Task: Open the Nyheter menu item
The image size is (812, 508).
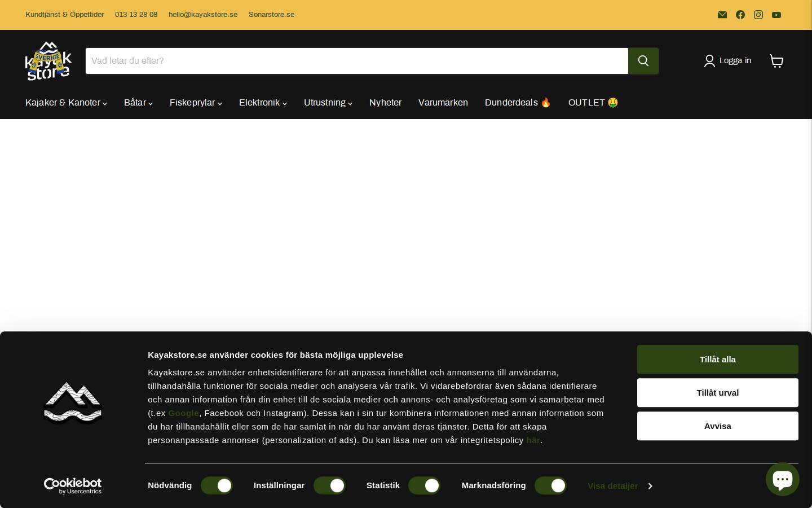Action: (x=385, y=103)
